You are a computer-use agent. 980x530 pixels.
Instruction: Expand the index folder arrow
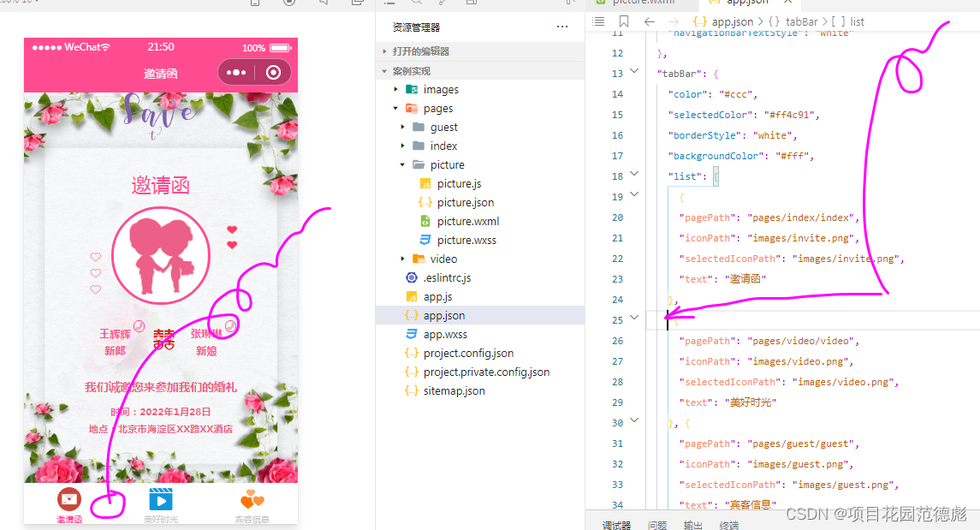[x=402, y=146]
